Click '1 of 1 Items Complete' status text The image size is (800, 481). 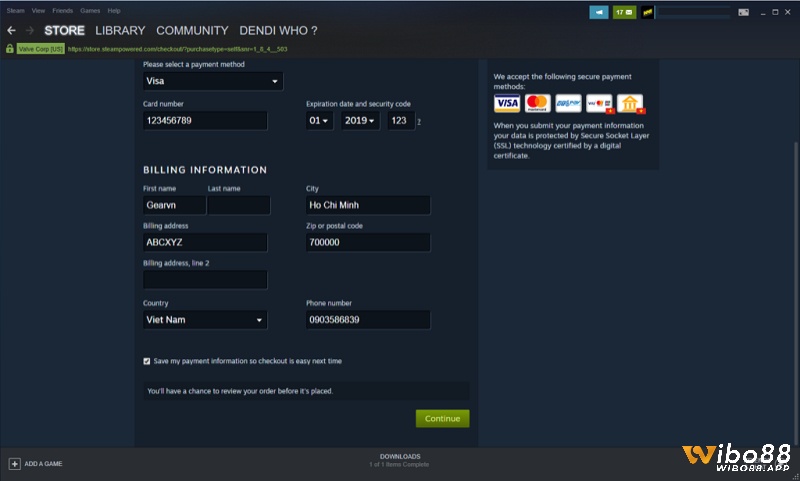[x=399, y=465]
